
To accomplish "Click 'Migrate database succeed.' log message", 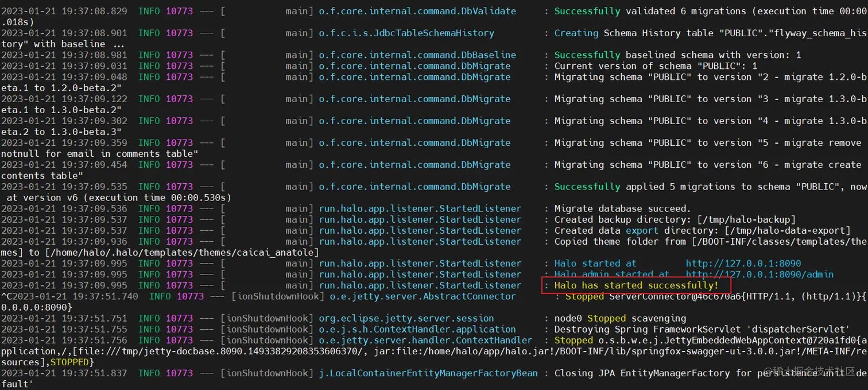I will (x=622, y=208).
